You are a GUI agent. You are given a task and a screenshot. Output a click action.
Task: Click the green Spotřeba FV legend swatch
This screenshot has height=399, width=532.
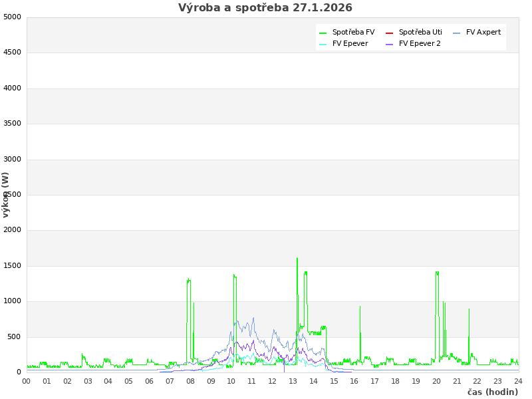point(323,33)
